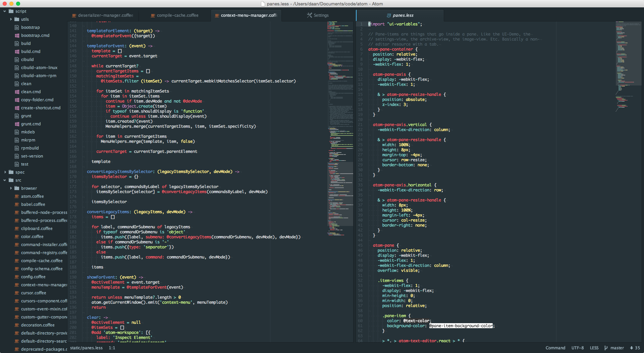Click the @import "ui-variables" line

point(395,24)
